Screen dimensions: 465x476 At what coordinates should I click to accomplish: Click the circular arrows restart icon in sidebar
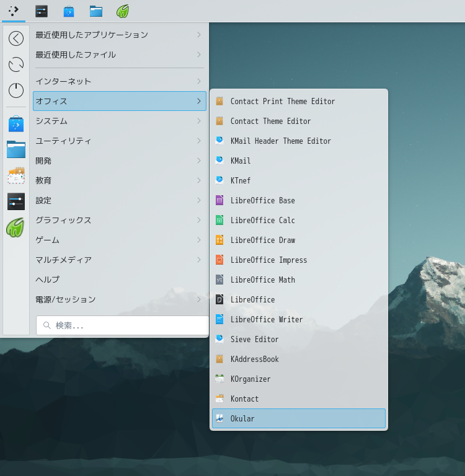(x=16, y=64)
